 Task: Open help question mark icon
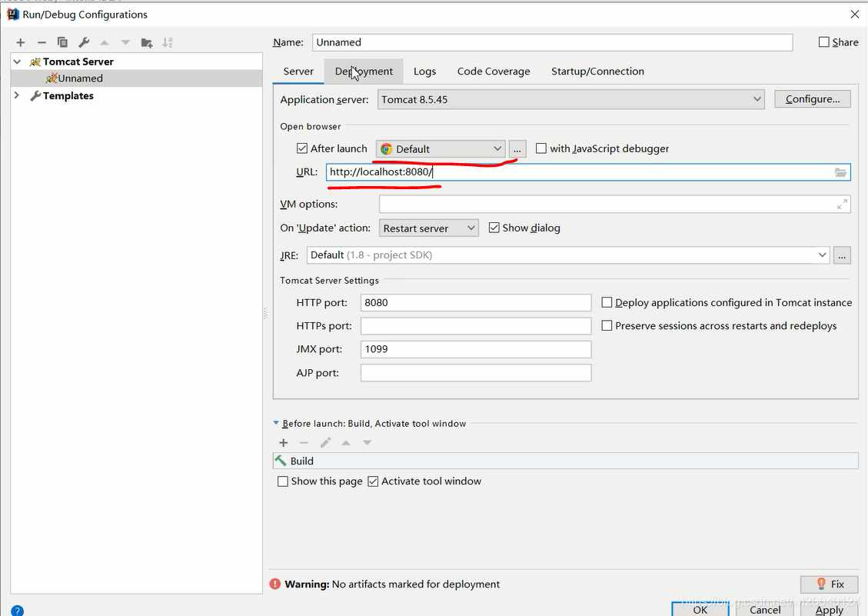[x=17, y=611]
